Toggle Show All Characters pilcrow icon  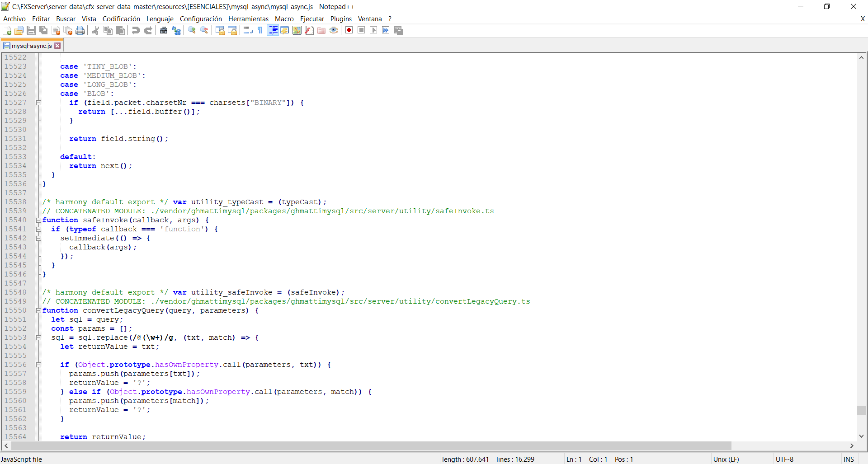coord(260,30)
